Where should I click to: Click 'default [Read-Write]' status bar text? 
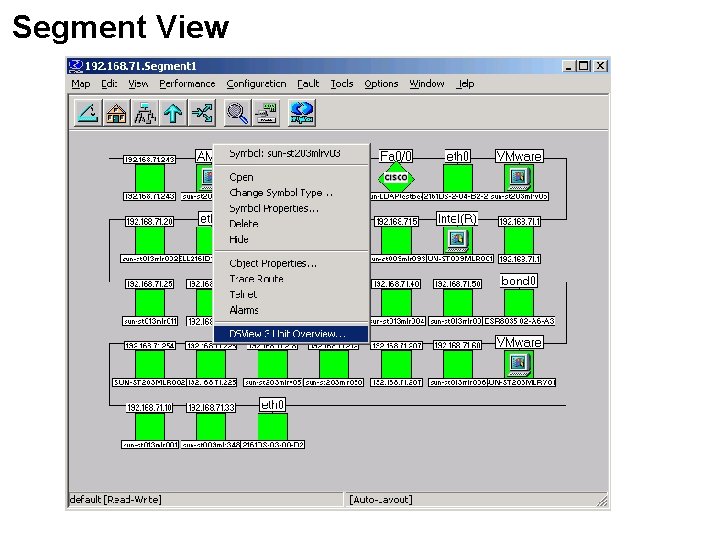pyautogui.click(x=115, y=500)
